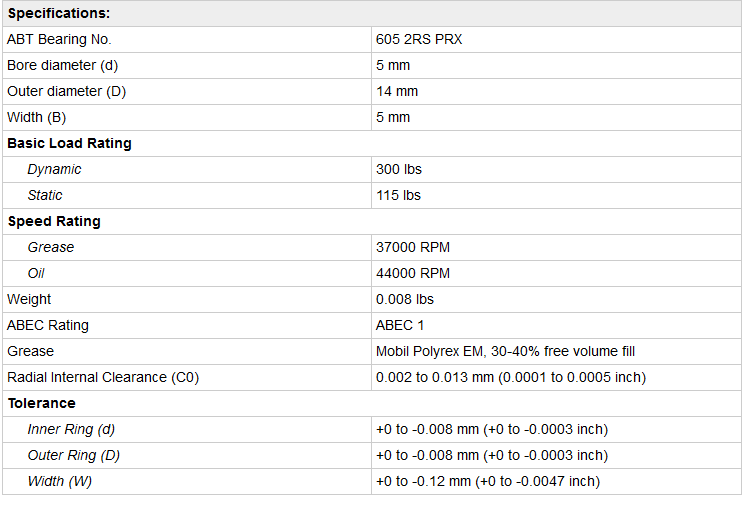Click the Specifications header row
Image resolution: width=751 pixels, height=509 pixels.
click(x=59, y=13)
